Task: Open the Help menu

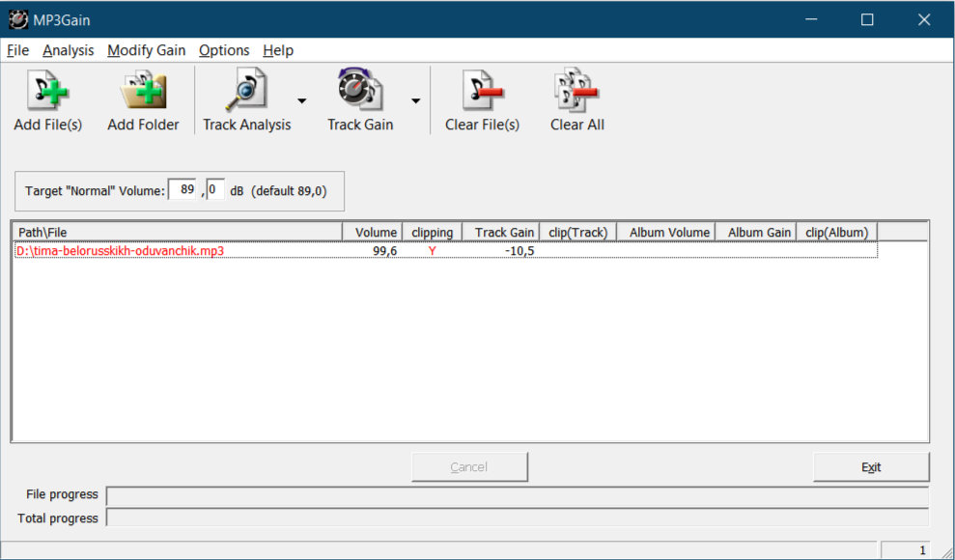Action: click(278, 50)
